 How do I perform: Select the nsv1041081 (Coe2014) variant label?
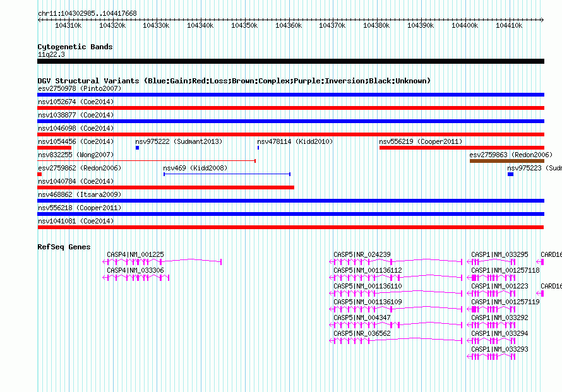tap(76, 221)
